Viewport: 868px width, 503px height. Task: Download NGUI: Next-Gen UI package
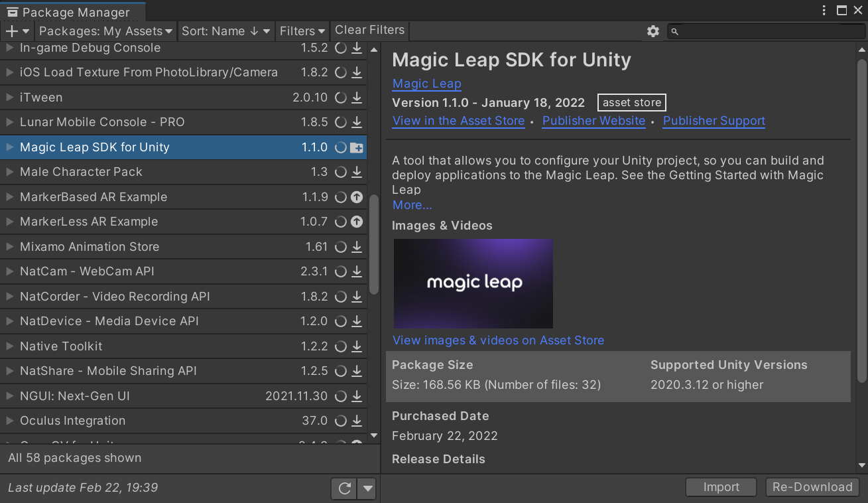(x=357, y=396)
